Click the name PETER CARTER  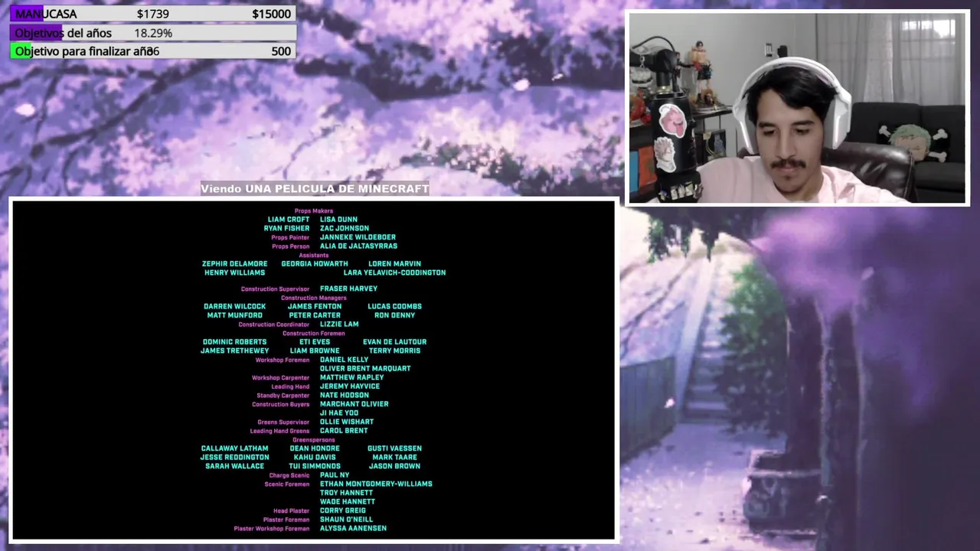(315, 315)
